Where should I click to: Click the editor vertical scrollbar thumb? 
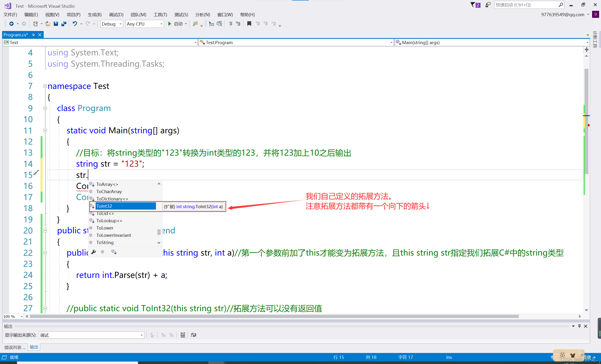pos(586,121)
